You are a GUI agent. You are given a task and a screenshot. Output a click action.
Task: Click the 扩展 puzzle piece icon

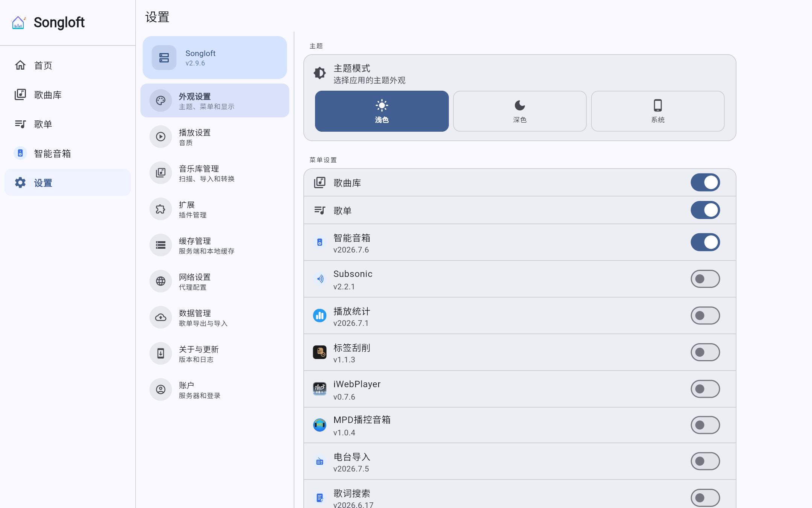pos(161,209)
